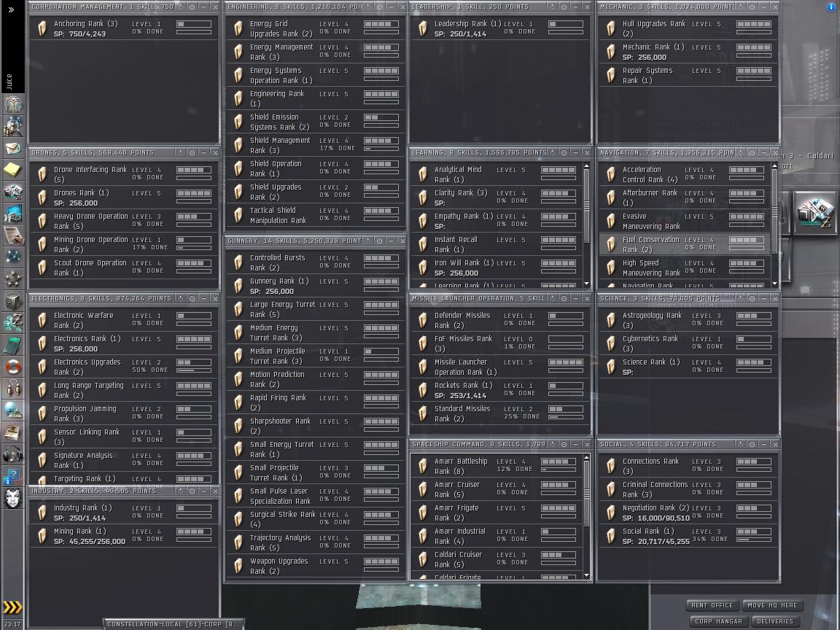The image size is (840, 630).
Task: Pin the Science skills window
Action: tap(740, 298)
